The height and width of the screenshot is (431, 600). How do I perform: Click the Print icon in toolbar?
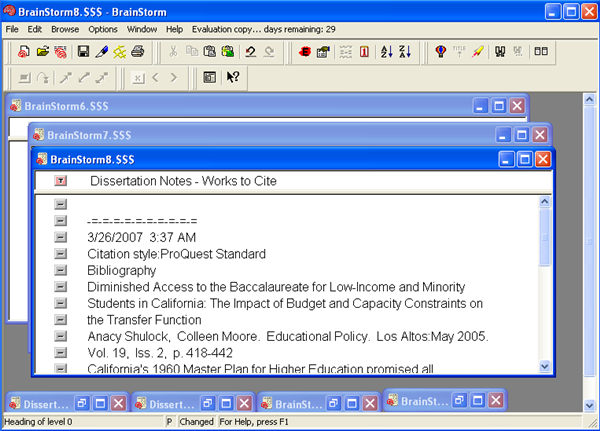(x=138, y=51)
